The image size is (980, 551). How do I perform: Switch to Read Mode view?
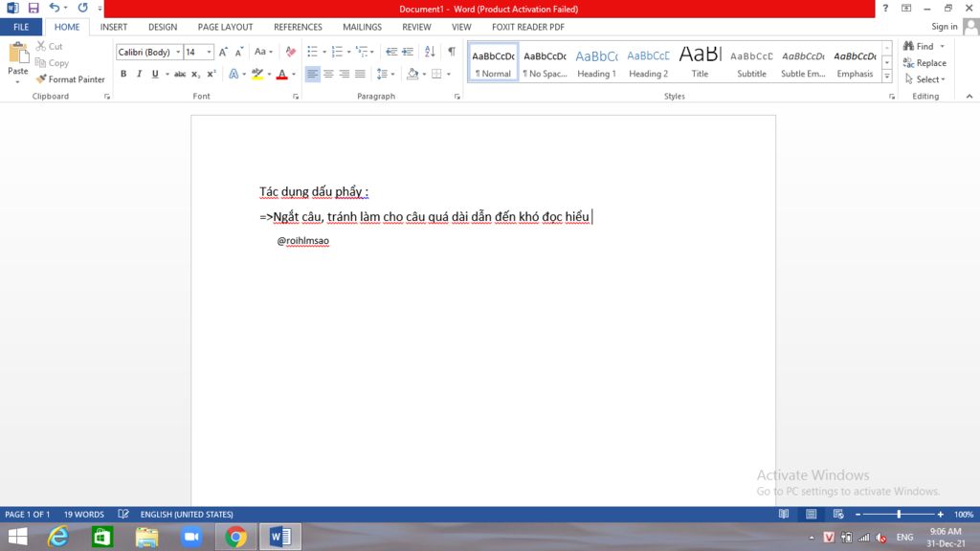coord(783,514)
